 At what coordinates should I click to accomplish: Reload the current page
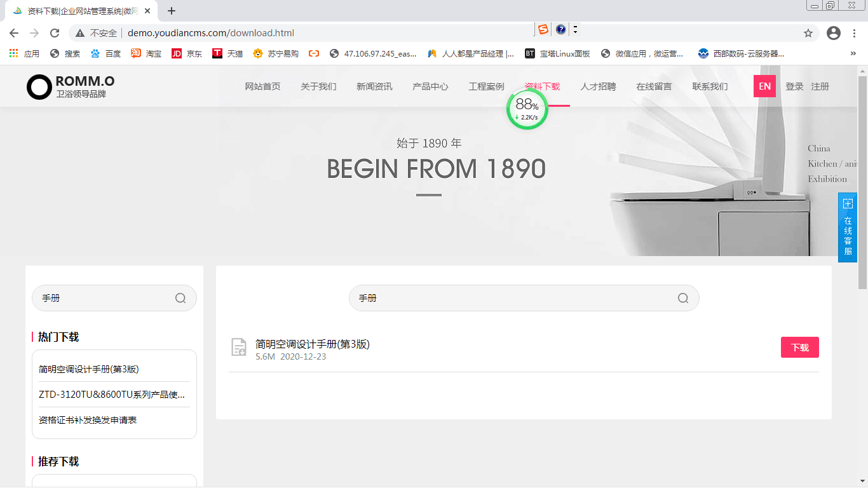pos(55,33)
